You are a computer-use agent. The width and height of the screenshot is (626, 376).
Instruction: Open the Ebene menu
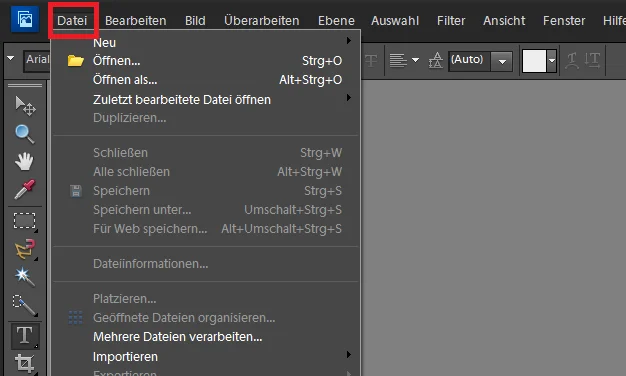(x=336, y=21)
